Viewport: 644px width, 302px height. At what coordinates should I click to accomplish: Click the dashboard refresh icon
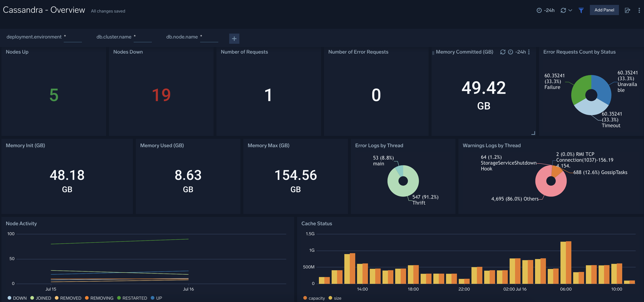563,10
